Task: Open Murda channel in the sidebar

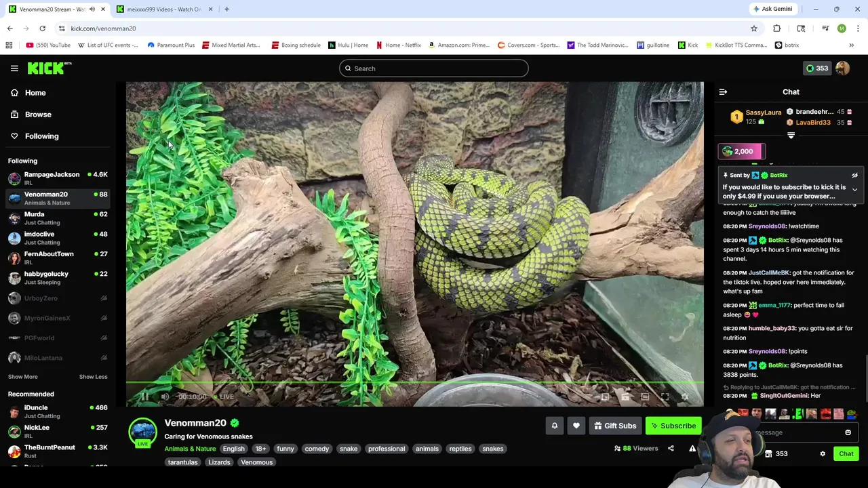Action: click(58, 218)
